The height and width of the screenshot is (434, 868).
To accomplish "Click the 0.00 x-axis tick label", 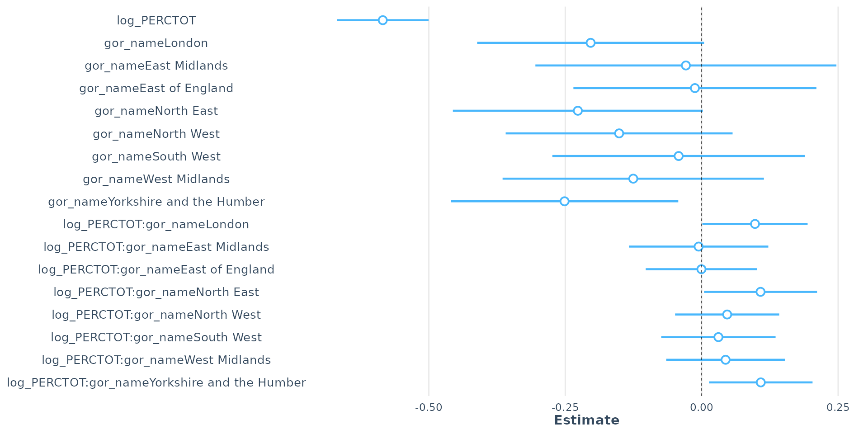I will pyautogui.click(x=702, y=408).
